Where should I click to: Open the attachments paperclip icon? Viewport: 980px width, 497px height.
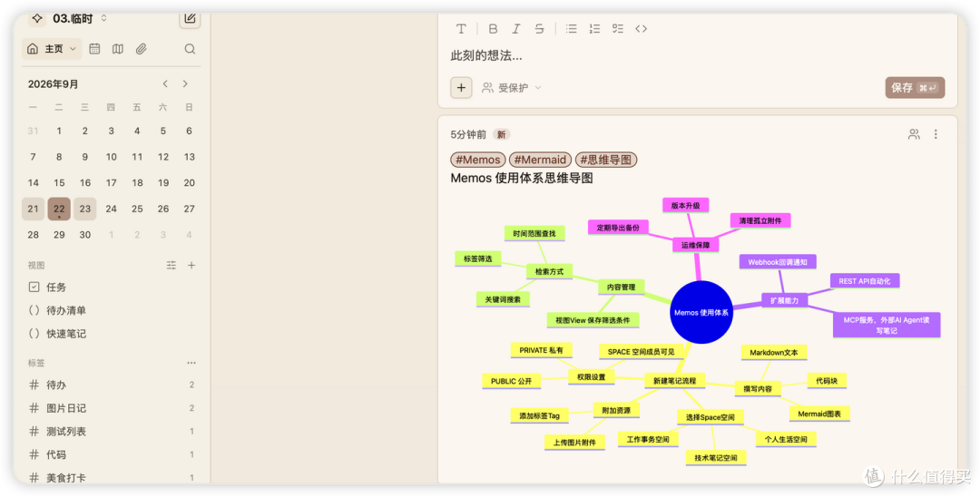point(142,49)
